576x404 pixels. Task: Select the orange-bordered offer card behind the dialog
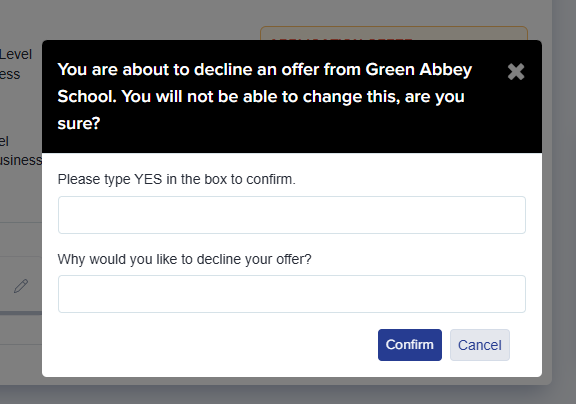pyautogui.click(x=394, y=33)
